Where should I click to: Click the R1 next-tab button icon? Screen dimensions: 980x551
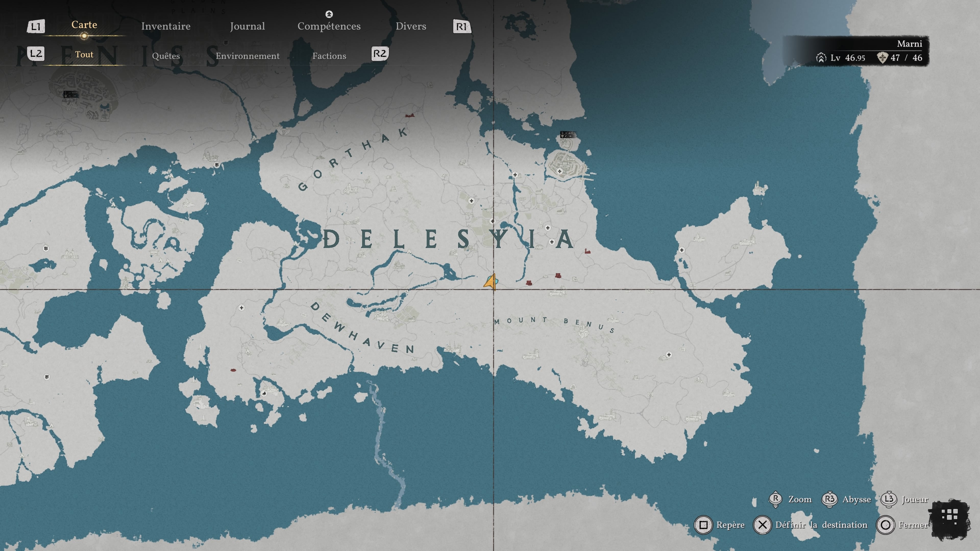[462, 26]
